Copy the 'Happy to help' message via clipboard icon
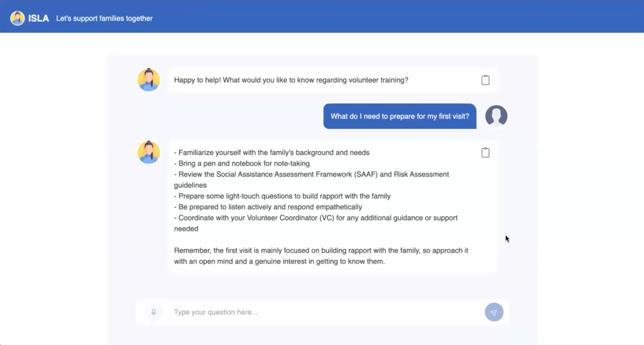Image resolution: width=644 pixels, height=345 pixels. (485, 80)
